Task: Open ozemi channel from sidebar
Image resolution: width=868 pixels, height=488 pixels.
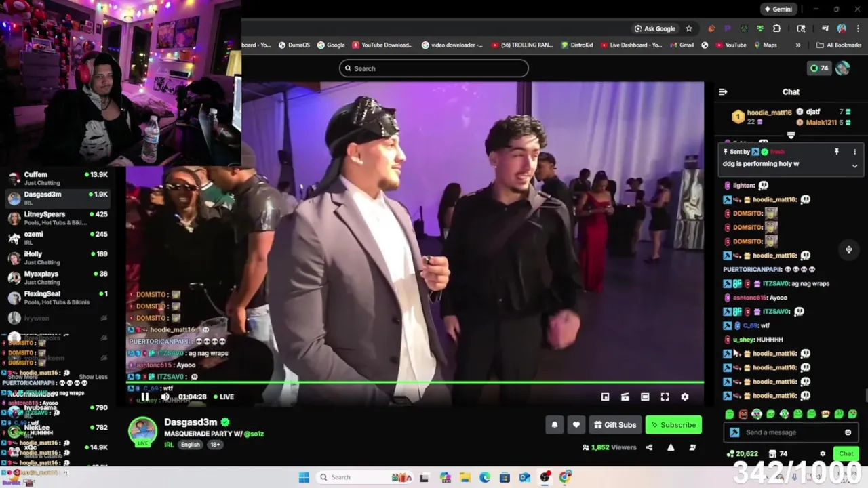Action: 58,238
